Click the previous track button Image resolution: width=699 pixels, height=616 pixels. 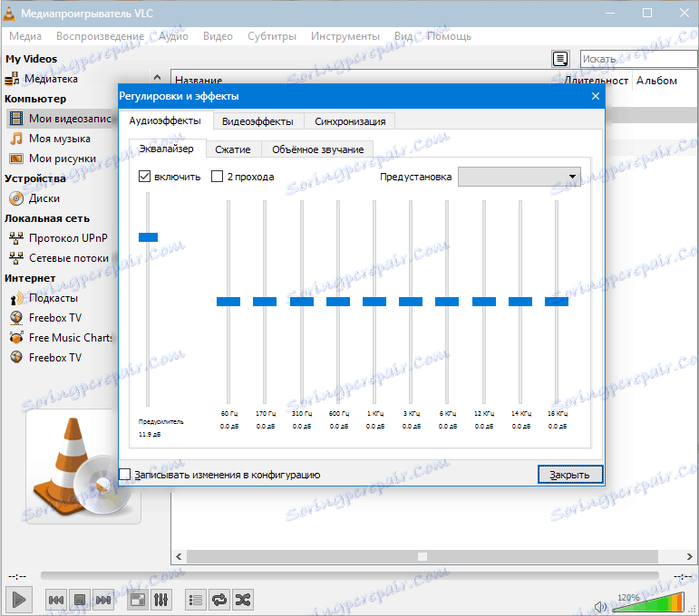55,600
